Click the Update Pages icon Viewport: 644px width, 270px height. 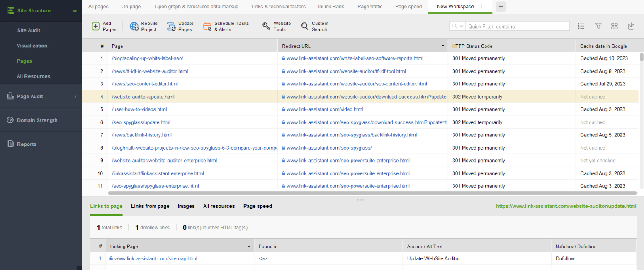(171, 27)
